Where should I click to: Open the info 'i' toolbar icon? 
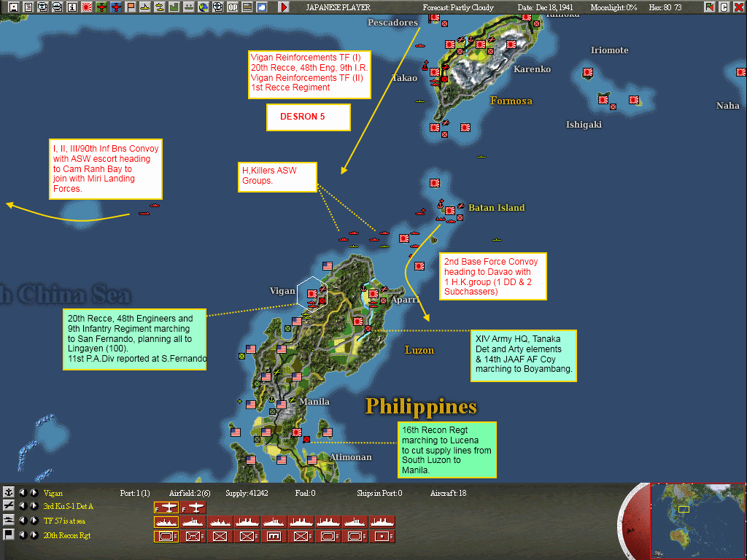[x=72, y=7]
